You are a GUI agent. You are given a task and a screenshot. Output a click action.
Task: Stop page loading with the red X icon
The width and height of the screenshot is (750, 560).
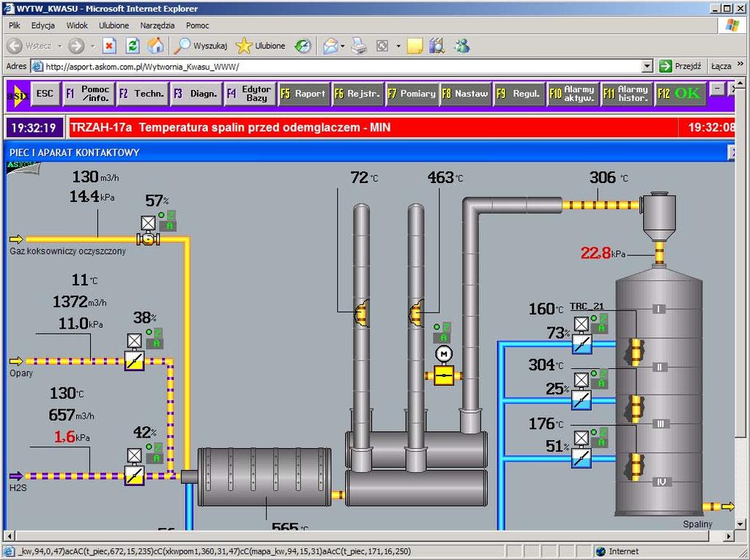(x=110, y=46)
